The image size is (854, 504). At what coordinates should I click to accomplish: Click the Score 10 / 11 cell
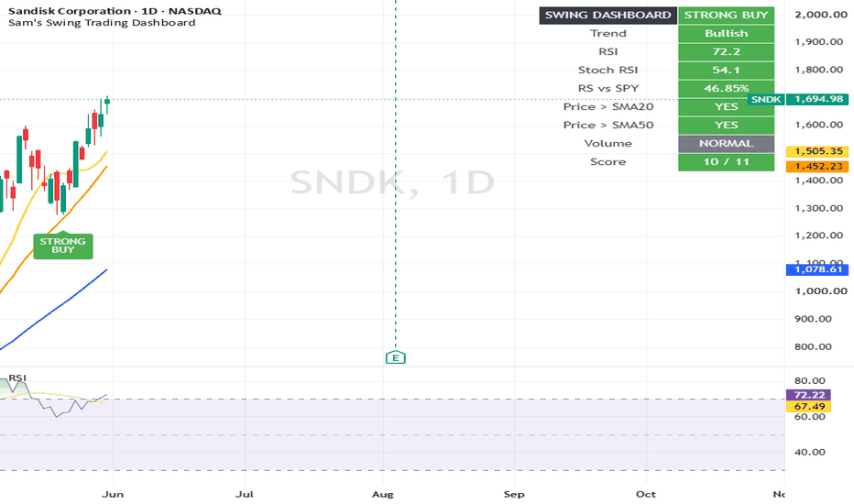pos(726,162)
